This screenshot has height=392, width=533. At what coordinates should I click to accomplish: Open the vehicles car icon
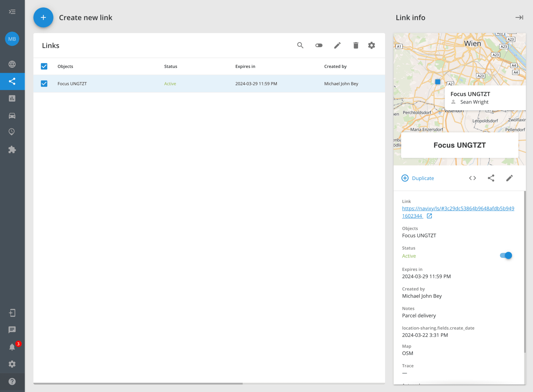coord(12,115)
